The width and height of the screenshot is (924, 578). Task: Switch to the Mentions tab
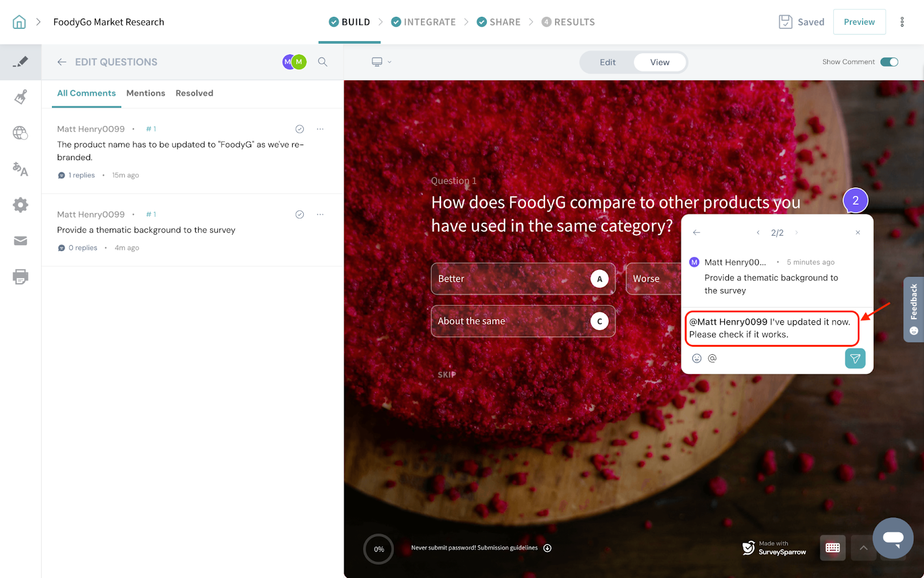[146, 93]
